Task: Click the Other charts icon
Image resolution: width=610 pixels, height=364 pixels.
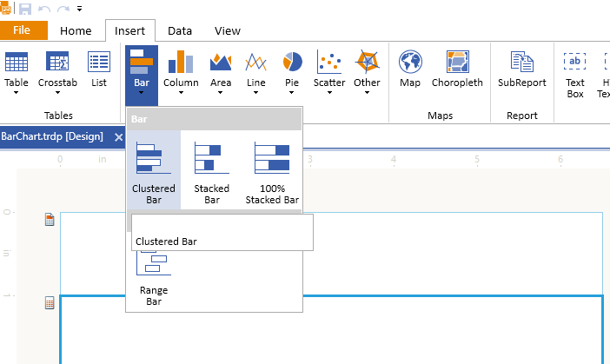Action: [x=367, y=62]
